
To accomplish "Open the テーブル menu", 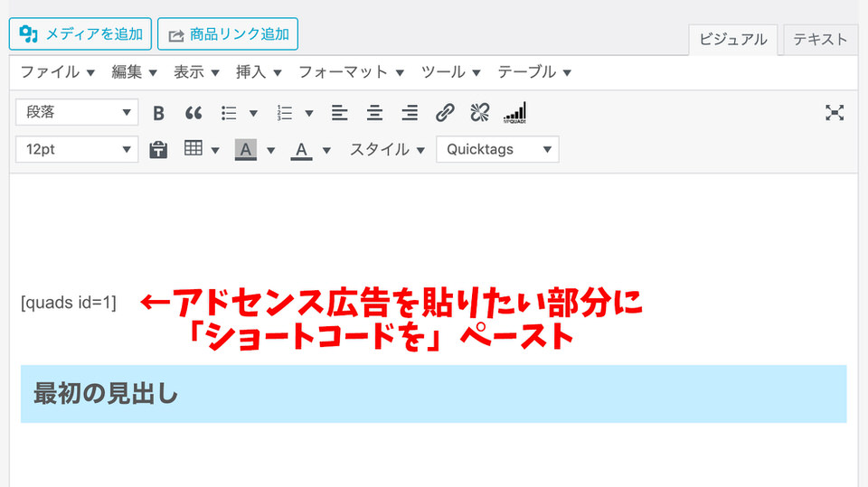I will click(x=534, y=72).
